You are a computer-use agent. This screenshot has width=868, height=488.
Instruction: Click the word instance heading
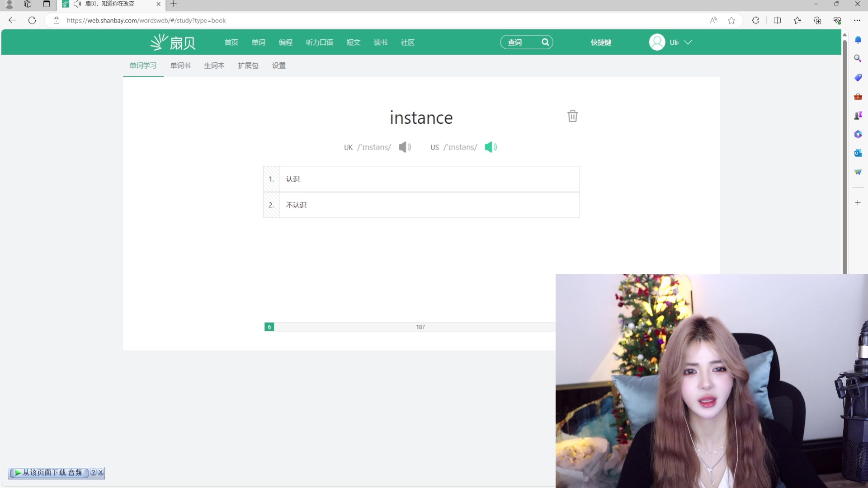(x=421, y=117)
